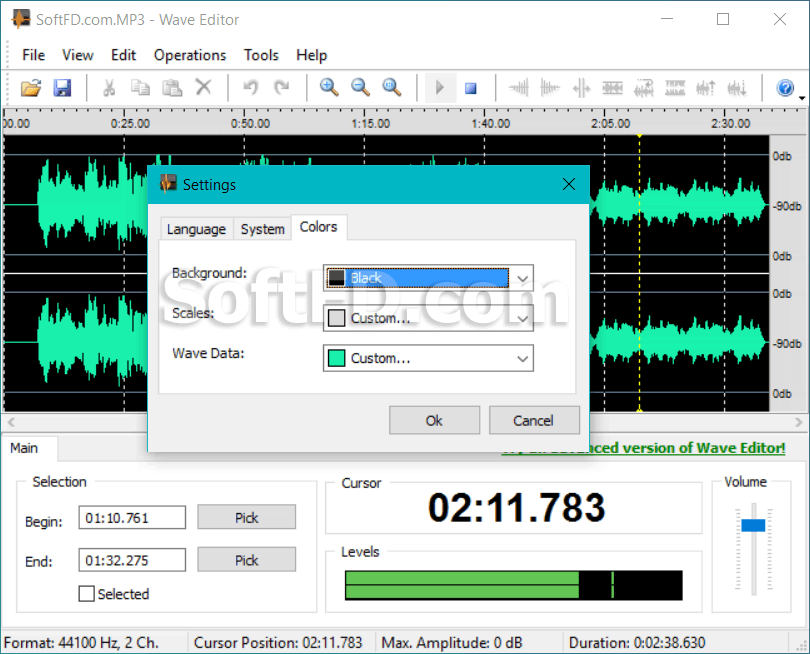Open the advanced version of Wave Editor link
Viewport: 810px width, 654px height.
(644, 448)
